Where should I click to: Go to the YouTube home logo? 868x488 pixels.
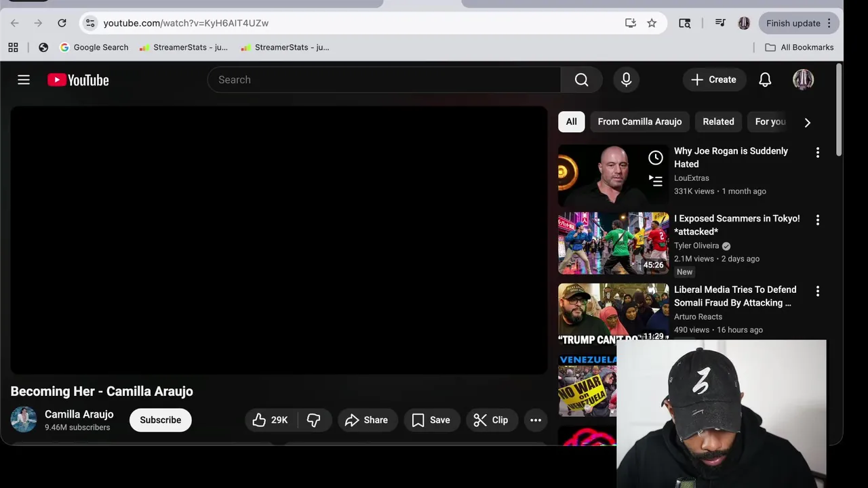[x=78, y=80]
